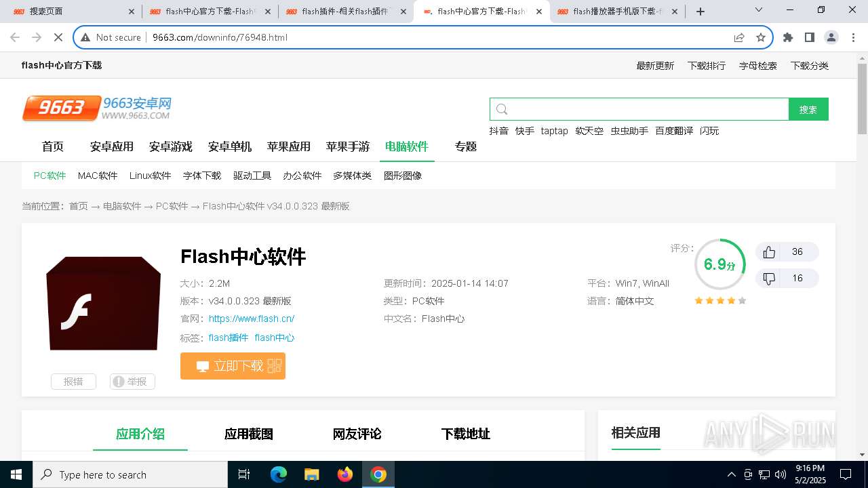
Task: Open the 苹果手游 nav item
Action: coord(348,146)
